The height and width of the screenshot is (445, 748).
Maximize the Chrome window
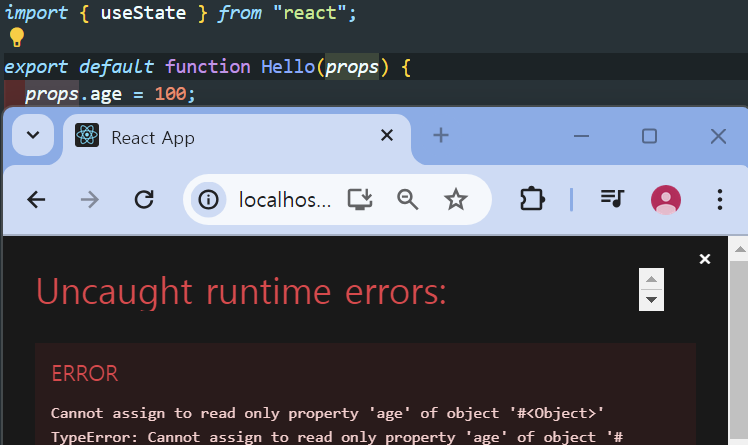pos(649,136)
